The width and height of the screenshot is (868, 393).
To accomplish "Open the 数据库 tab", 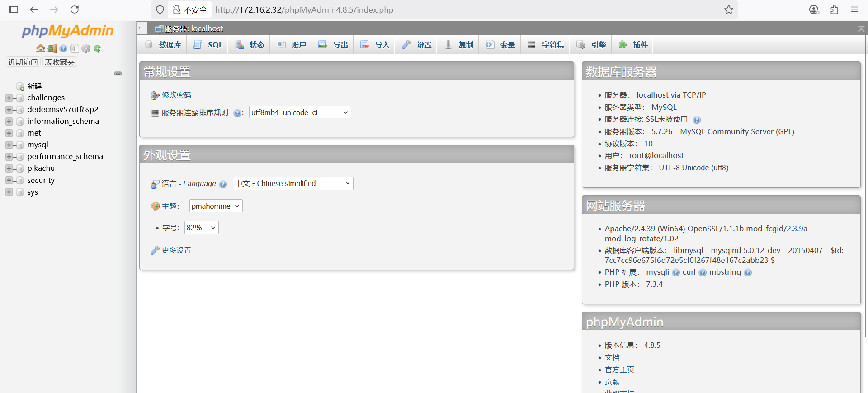I will tap(163, 45).
